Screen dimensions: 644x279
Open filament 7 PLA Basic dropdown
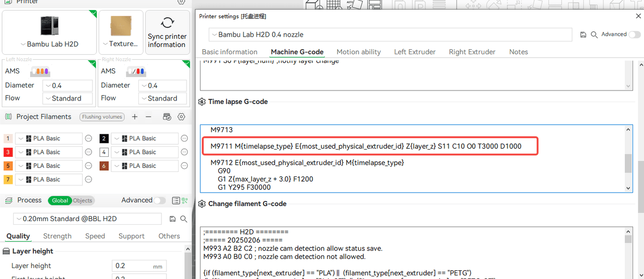(49, 179)
